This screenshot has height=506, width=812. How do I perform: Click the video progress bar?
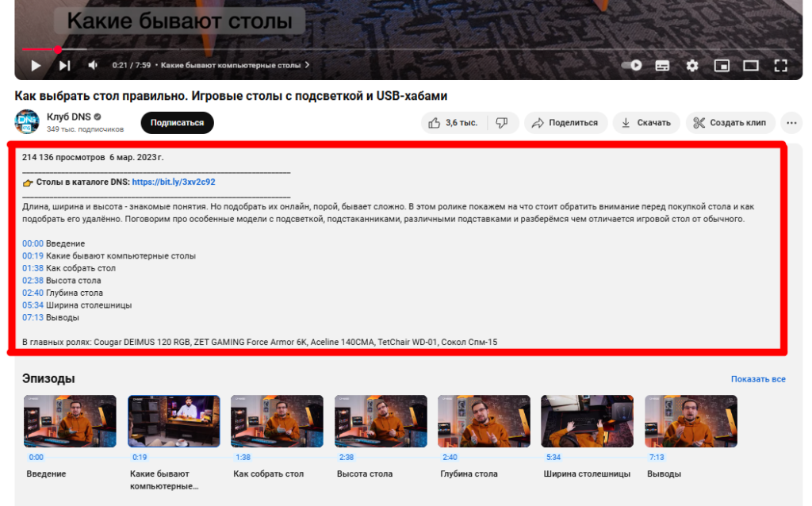[408, 49]
